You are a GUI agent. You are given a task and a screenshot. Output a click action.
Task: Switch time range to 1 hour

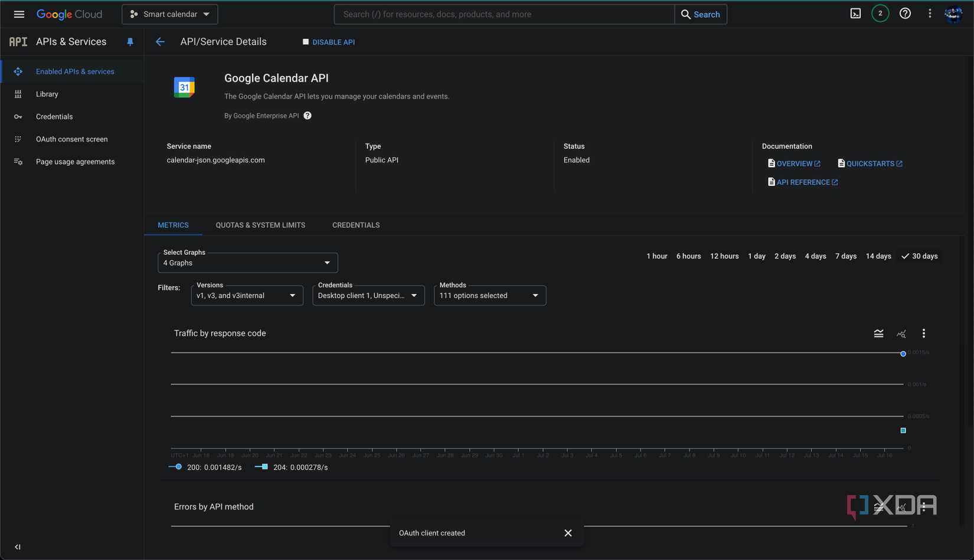(656, 256)
